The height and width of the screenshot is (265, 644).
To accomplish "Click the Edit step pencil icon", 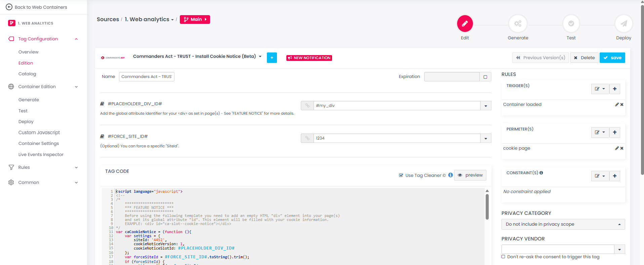I will tap(465, 24).
